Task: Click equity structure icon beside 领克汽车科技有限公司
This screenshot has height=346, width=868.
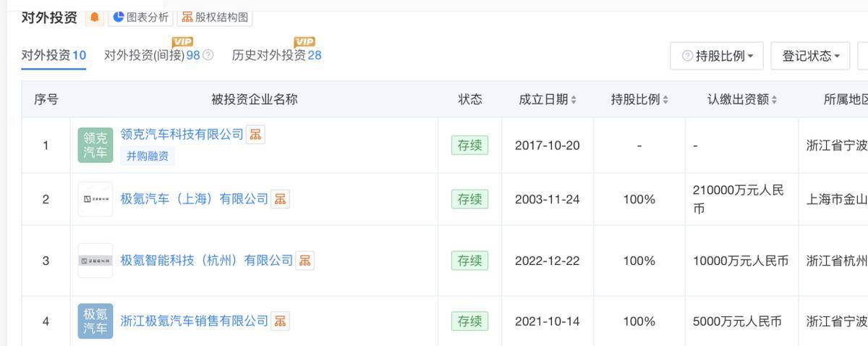Action: click(255, 135)
